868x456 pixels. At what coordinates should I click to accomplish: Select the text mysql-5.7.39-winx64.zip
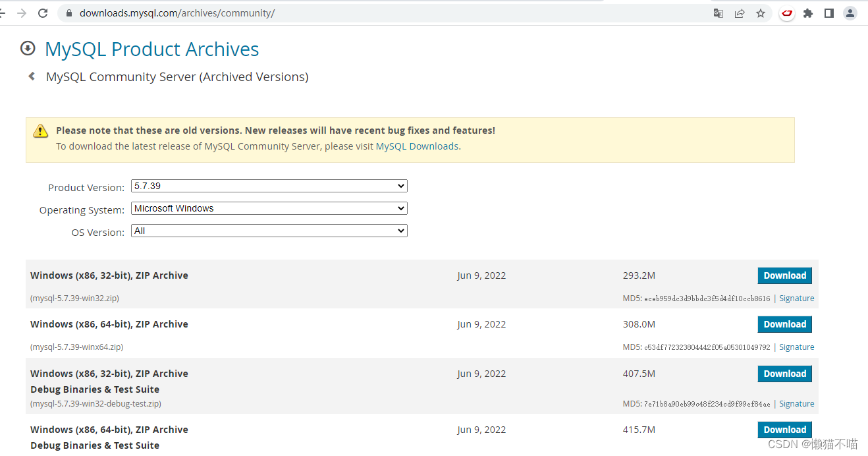point(76,347)
